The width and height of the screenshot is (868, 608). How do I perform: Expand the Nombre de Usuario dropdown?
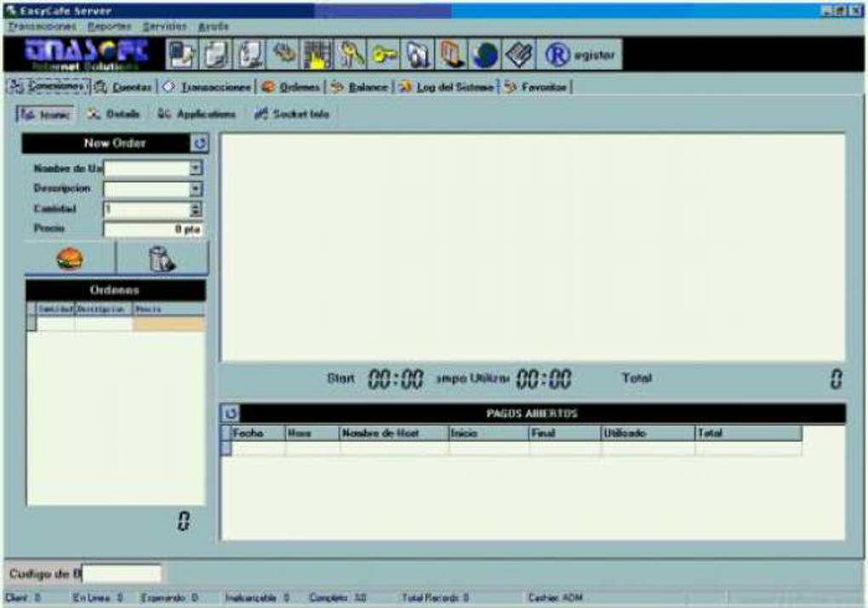[196, 168]
